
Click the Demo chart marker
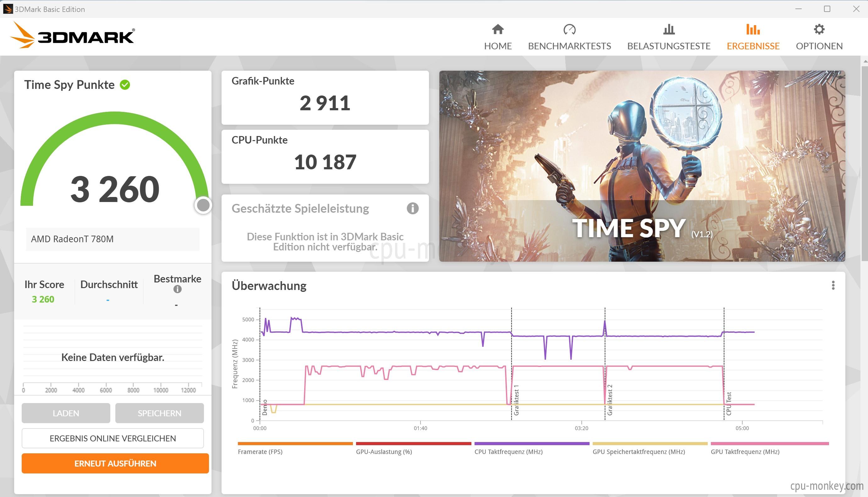(x=265, y=407)
